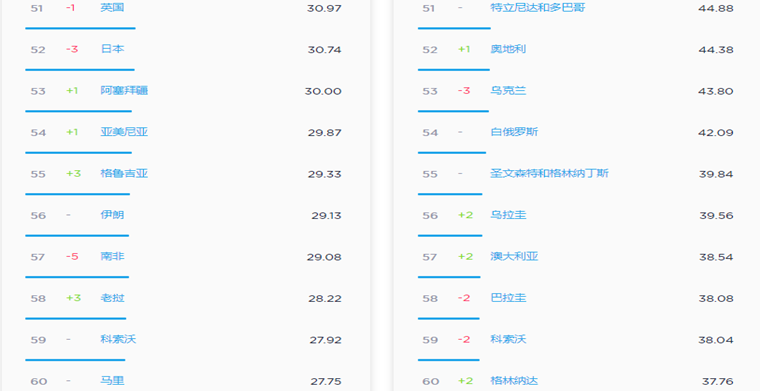The height and width of the screenshot is (391, 760).
Task: Click the -5 change beside 南非
Action: 72,257
